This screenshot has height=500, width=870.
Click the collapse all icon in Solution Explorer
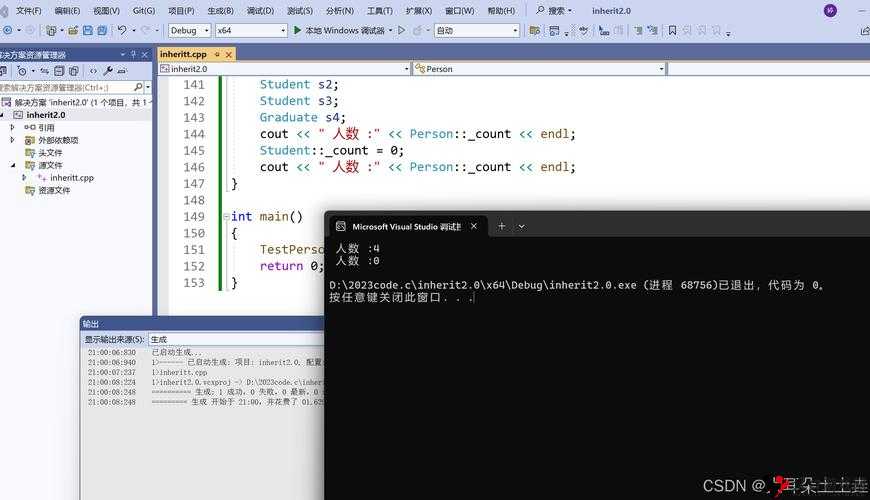tap(59, 70)
